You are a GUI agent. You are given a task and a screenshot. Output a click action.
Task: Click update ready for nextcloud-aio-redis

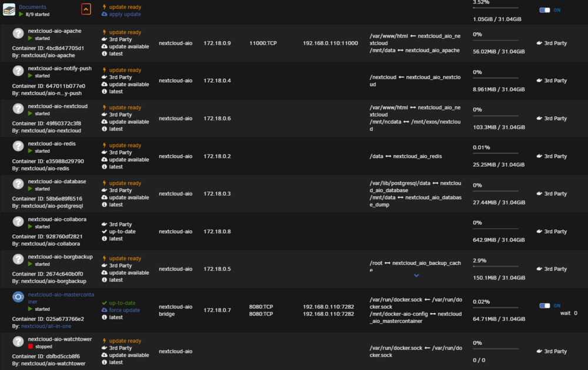coord(125,145)
